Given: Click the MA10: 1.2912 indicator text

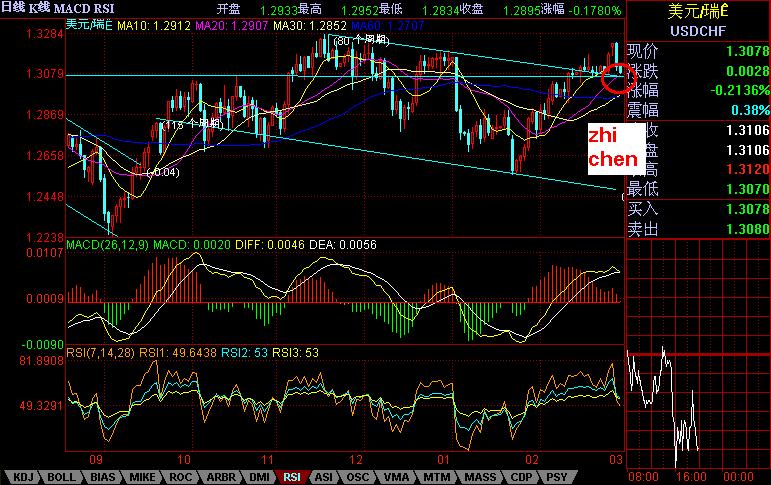Looking at the screenshot, I should coord(154,25).
